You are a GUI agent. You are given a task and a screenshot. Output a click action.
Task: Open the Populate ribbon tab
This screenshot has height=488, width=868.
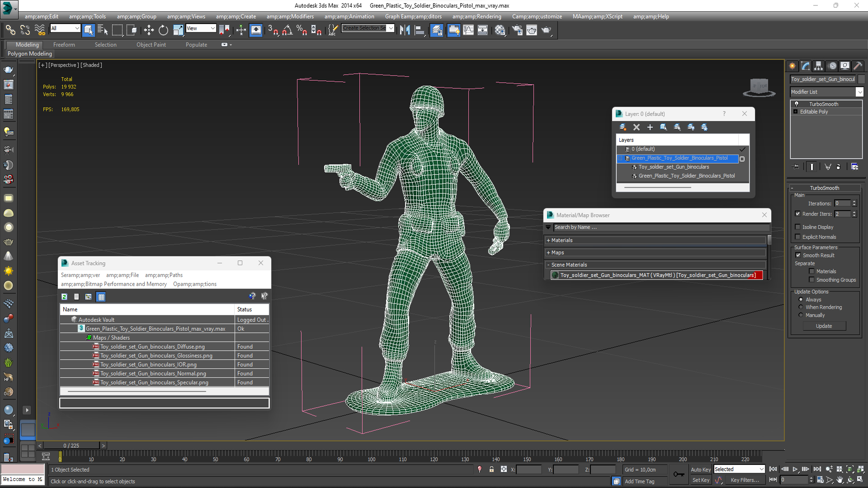tap(196, 45)
